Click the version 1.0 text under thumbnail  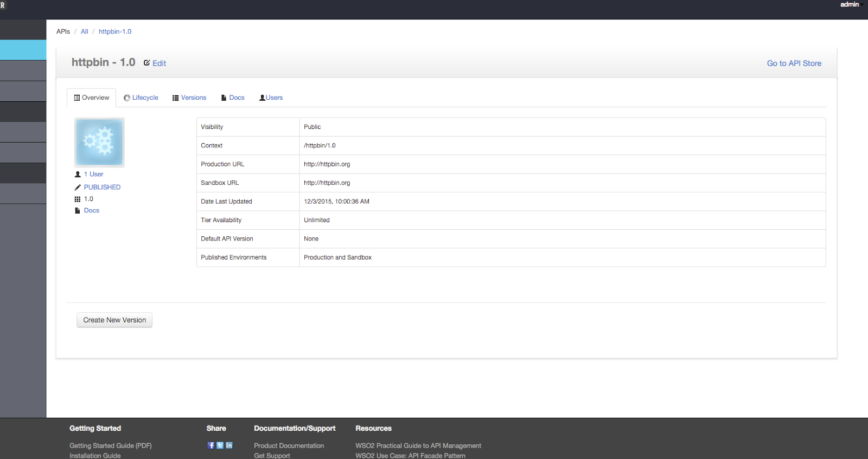(88, 199)
